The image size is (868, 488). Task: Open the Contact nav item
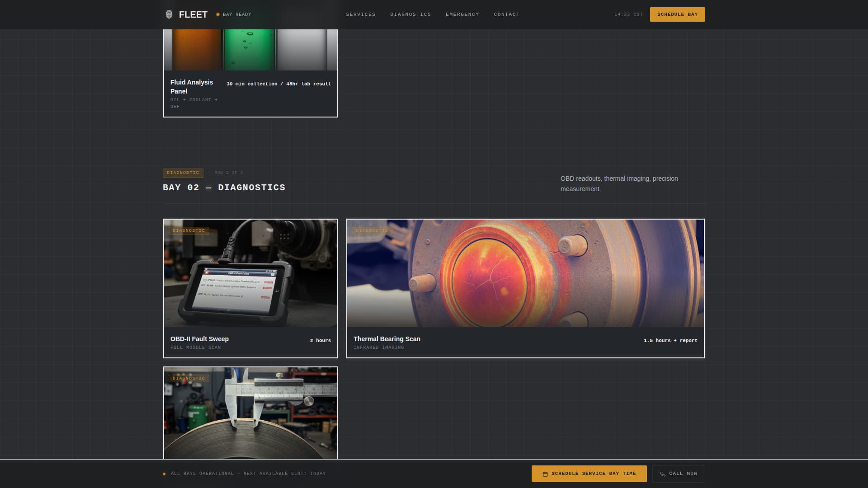point(507,14)
